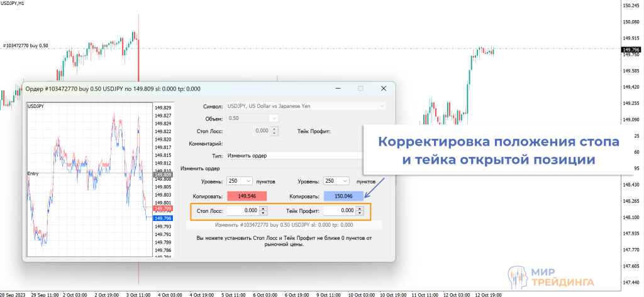Decrease highlighted Стоп Лосс with down arrow
The width and height of the screenshot is (644, 297).
(263, 213)
